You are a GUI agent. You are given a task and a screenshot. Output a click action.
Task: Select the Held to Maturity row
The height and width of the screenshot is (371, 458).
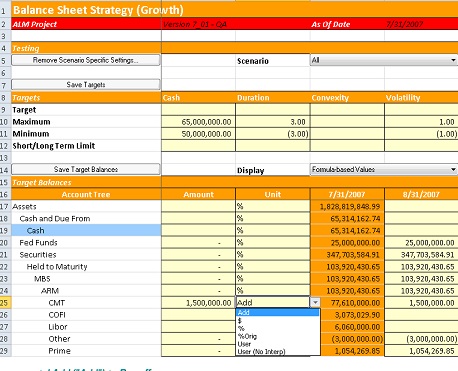point(86,266)
